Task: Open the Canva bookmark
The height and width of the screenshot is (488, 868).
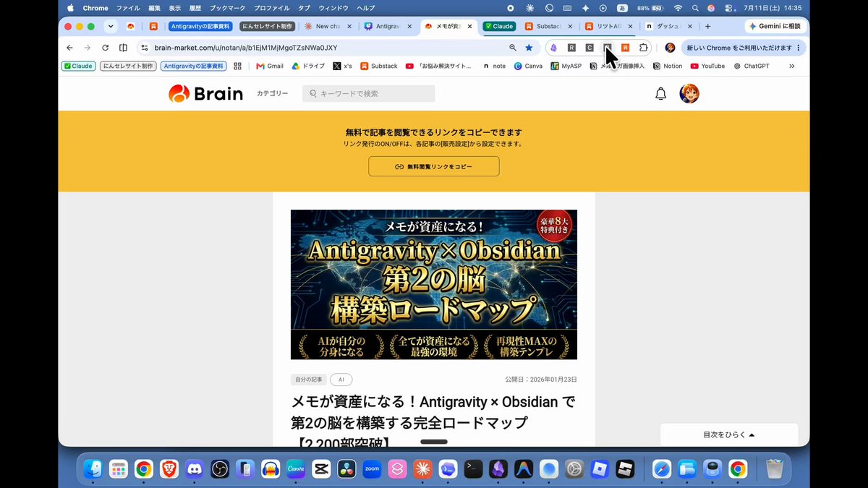Action: click(528, 66)
